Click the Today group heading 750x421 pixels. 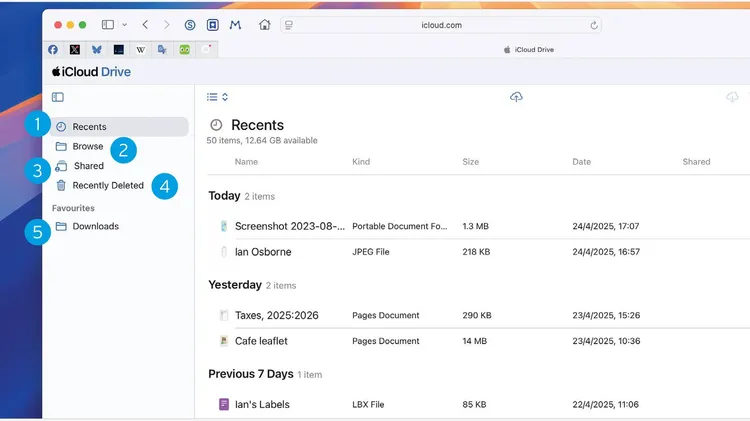[x=224, y=196]
